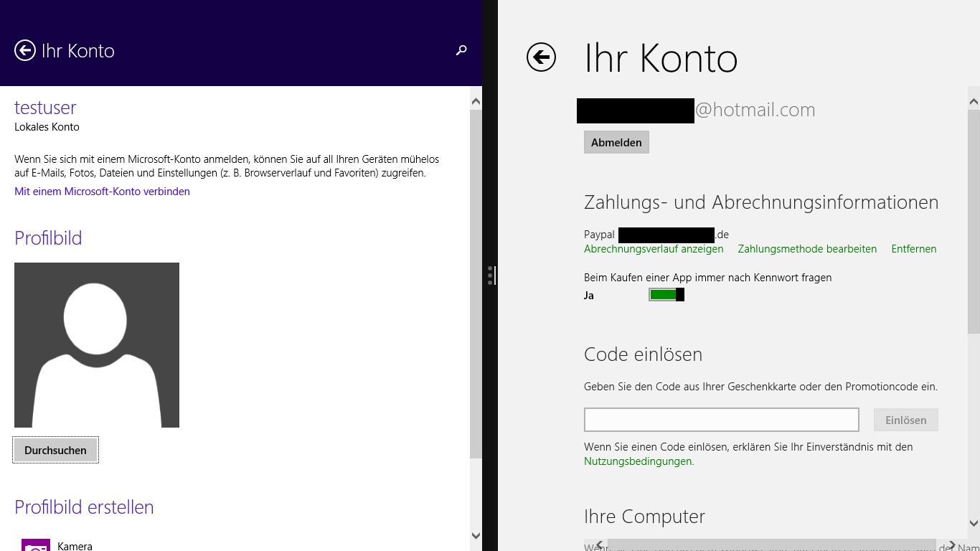Click the black back arrow in Store pane

(541, 57)
